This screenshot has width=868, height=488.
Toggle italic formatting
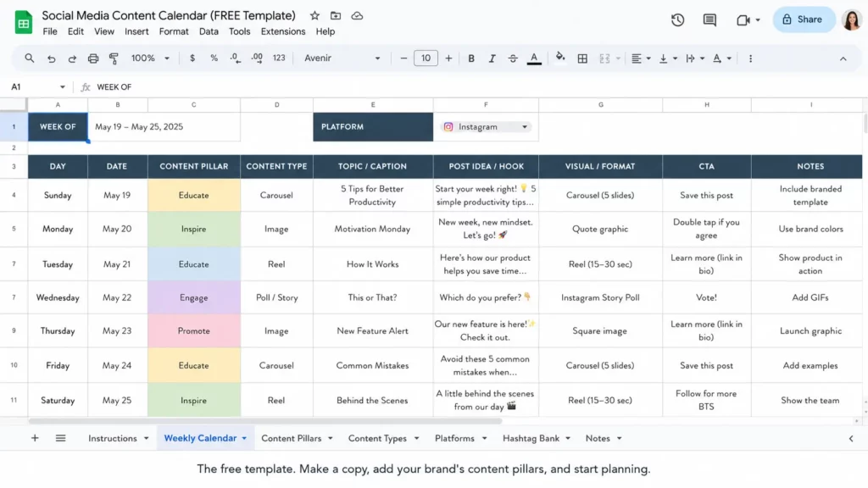click(x=492, y=58)
